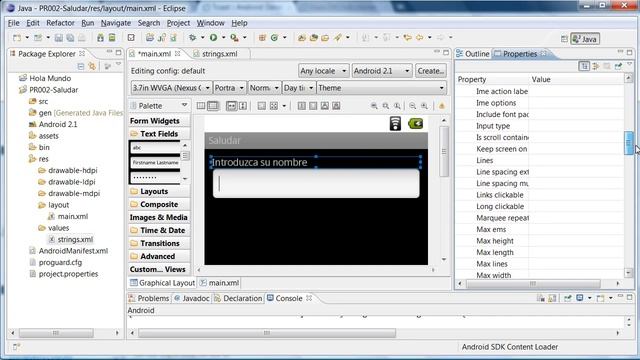The image size is (640, 360).
Task: Open the Navigate menu
Action: click(116, 23)
